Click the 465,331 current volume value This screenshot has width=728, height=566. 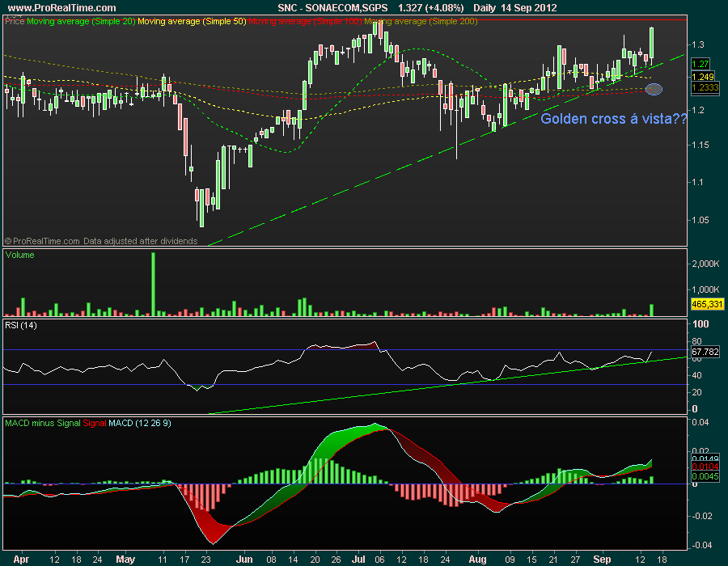[x=707, y=304]
